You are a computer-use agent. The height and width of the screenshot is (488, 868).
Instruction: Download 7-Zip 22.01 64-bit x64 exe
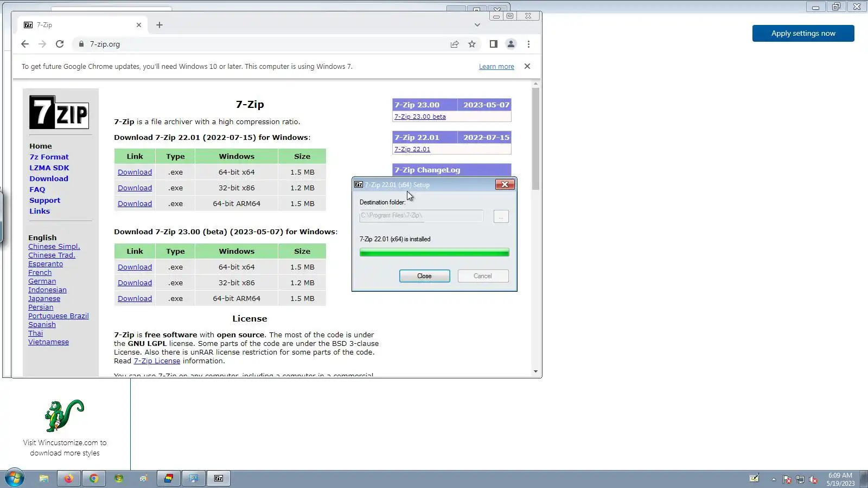pyautogui.click(x=135, y=172)
